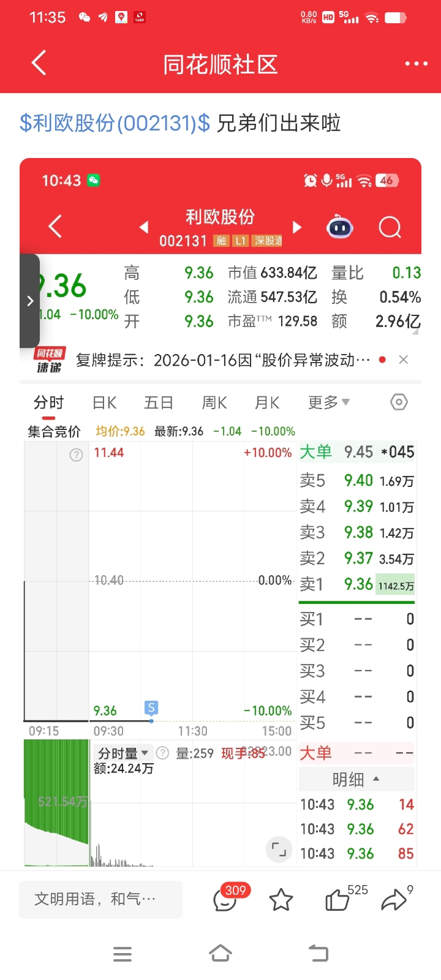Tap the 大单 9.45 row
The width and height of the screenshot is (441, 980).
pos(357,452)
